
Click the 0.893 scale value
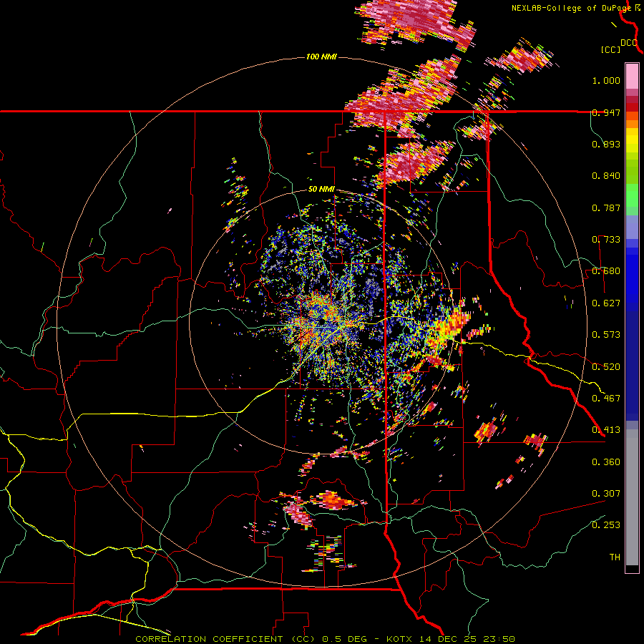(x=606, y=144)
